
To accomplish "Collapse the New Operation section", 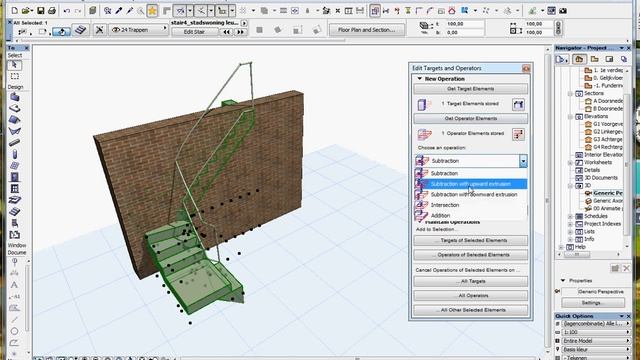I will tap(420, 78).
